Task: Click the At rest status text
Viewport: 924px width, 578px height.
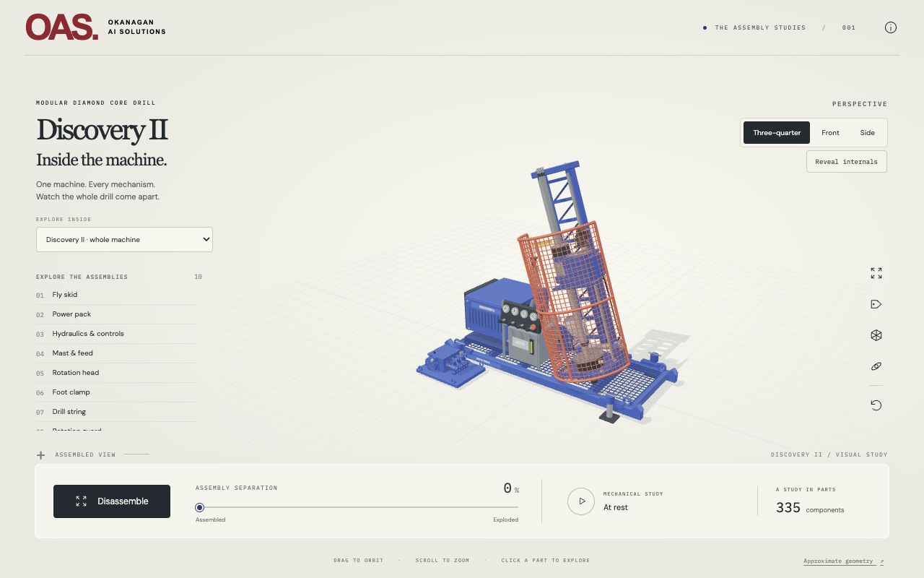Action: (x=616, y=508)
